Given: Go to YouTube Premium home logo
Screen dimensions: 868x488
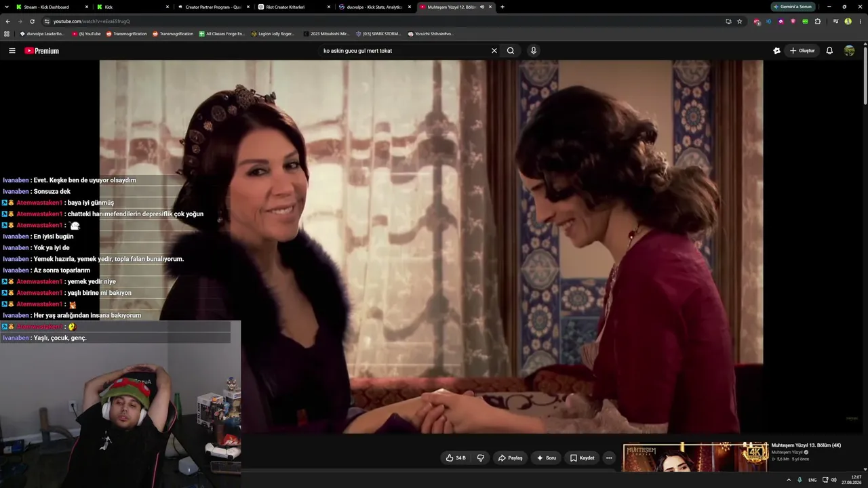Looking at the screenshot, I should click(41, 51).
